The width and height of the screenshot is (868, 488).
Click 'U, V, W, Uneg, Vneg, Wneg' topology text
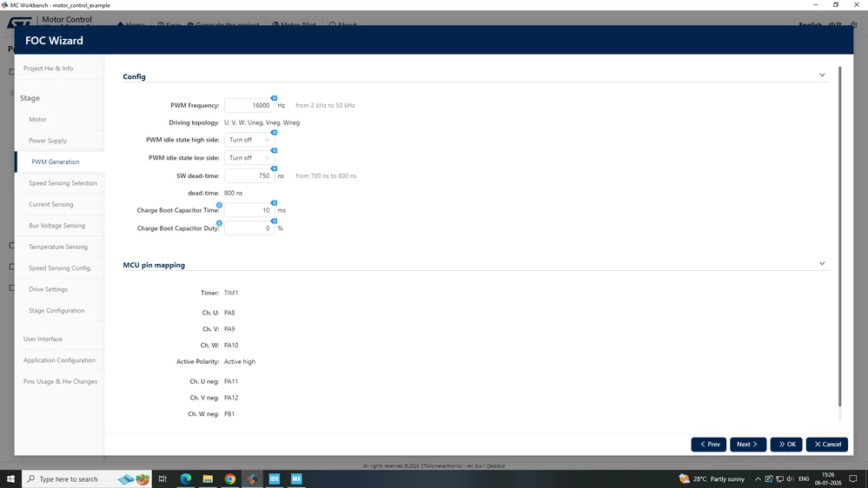pos(262,122)
